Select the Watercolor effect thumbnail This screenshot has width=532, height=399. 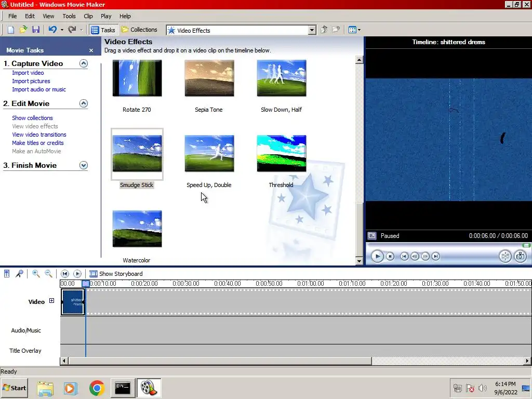click(137, 229)
